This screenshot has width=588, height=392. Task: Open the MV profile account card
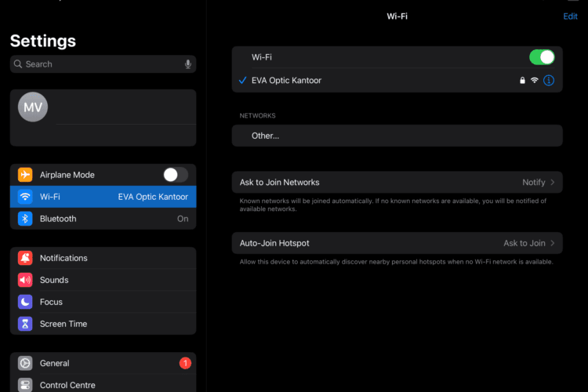pos(103,118)
